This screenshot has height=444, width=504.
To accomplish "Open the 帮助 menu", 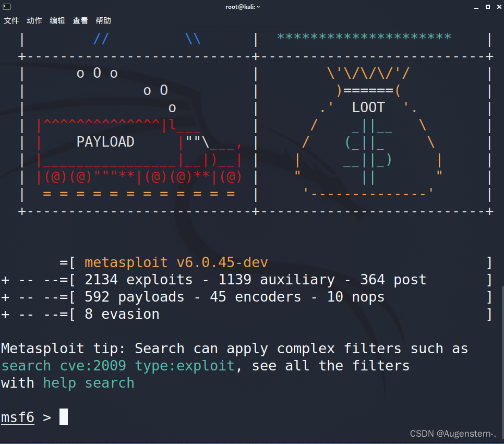I will (x=103, y=21).
